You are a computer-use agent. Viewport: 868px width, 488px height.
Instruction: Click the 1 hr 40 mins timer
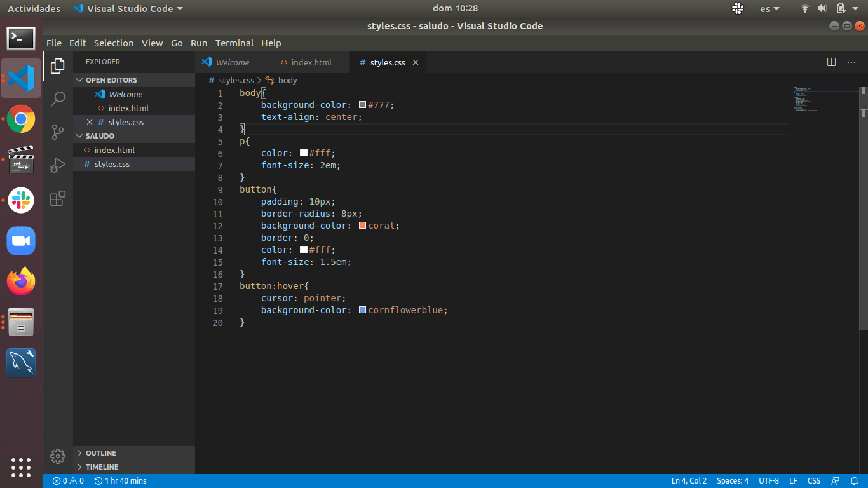tap(120, 481)
